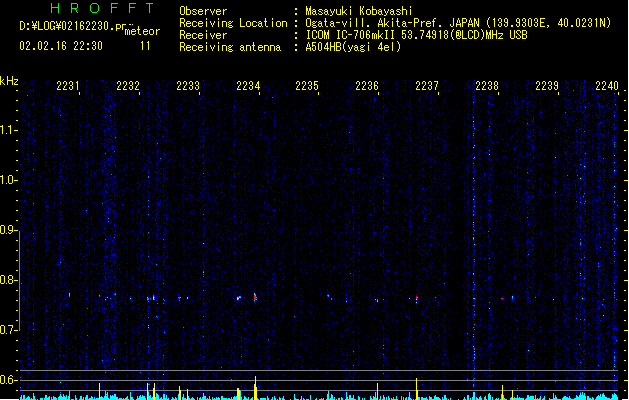Screen dimensions: 629x400
Task: Click the date stamp 02.02.16 22:30
Action: (x=61, y=46)
